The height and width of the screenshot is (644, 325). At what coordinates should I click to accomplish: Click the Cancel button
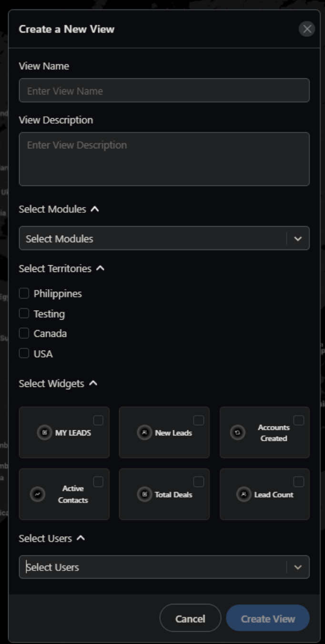190,619
